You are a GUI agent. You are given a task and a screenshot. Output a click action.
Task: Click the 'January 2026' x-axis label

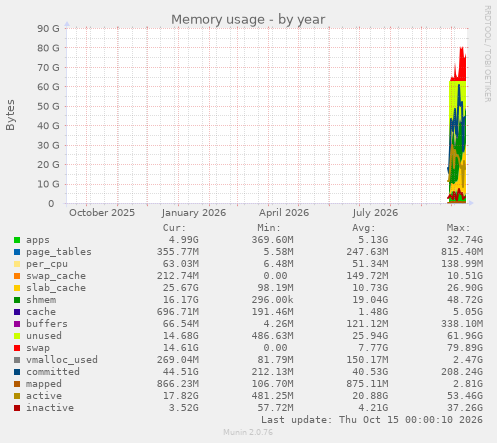coord(194,213)
